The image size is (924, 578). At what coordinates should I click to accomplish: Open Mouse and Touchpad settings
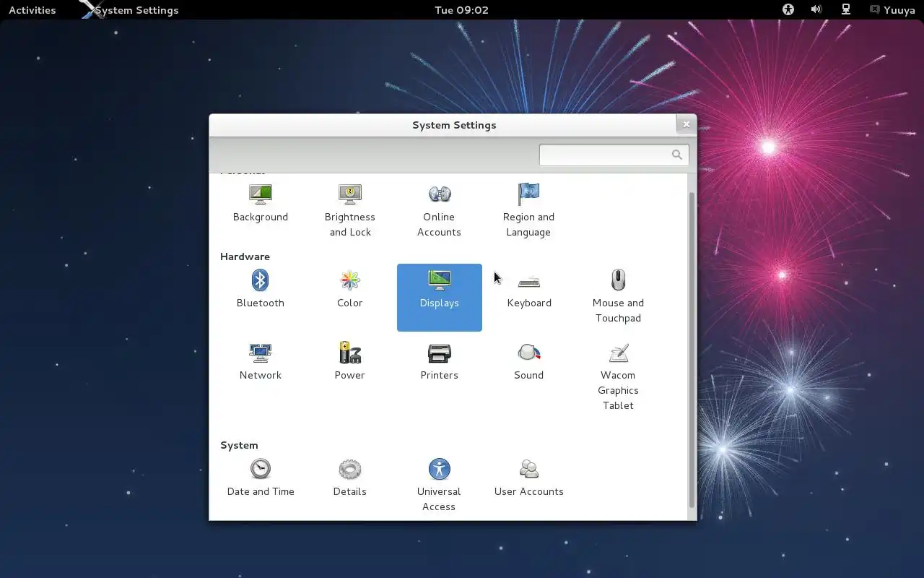tap(618, 297)
